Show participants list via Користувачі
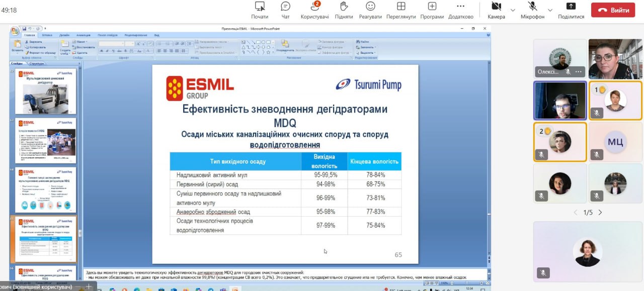The height and width of the screenshot is (291, 644). click(315, 10)
